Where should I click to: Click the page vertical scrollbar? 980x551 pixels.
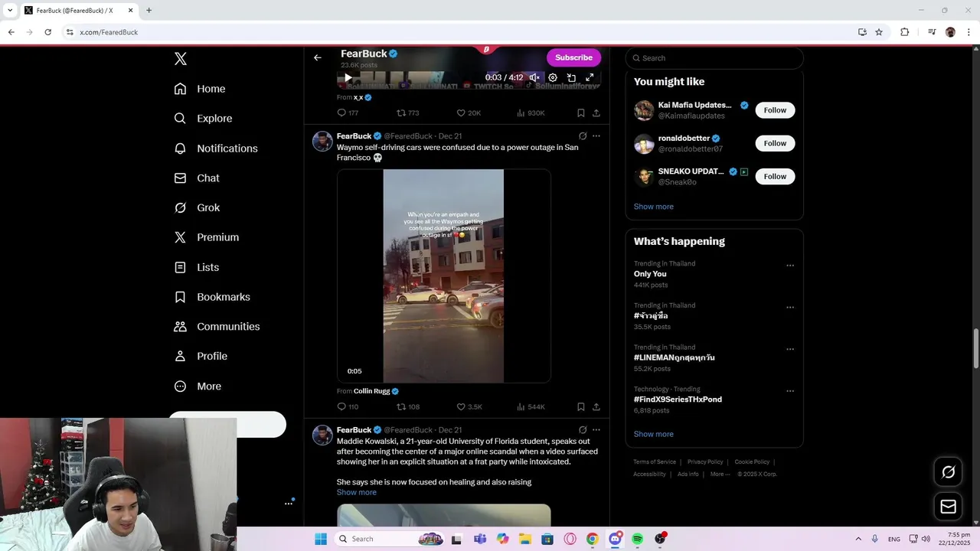[x=975, y=348]
